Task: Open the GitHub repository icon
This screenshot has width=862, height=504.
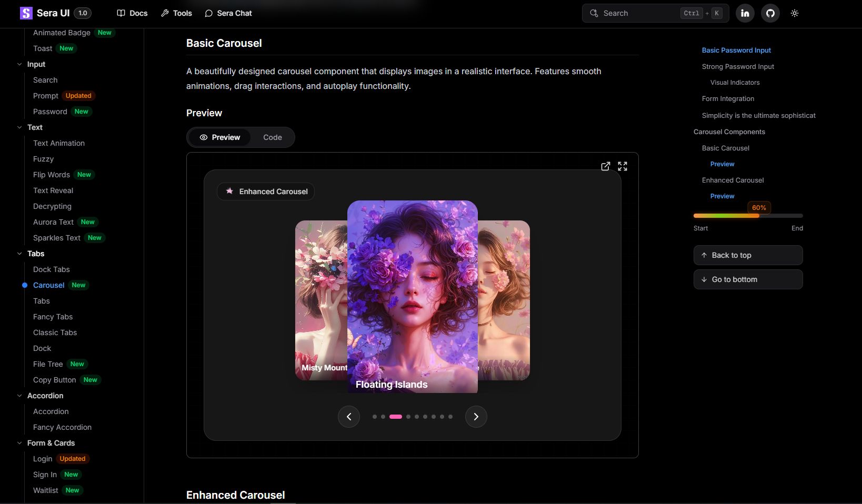Action: click(770, 13)
